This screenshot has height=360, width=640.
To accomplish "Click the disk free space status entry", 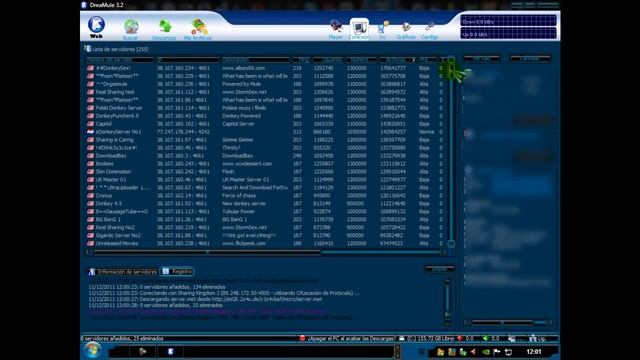I will coord(427,338).
